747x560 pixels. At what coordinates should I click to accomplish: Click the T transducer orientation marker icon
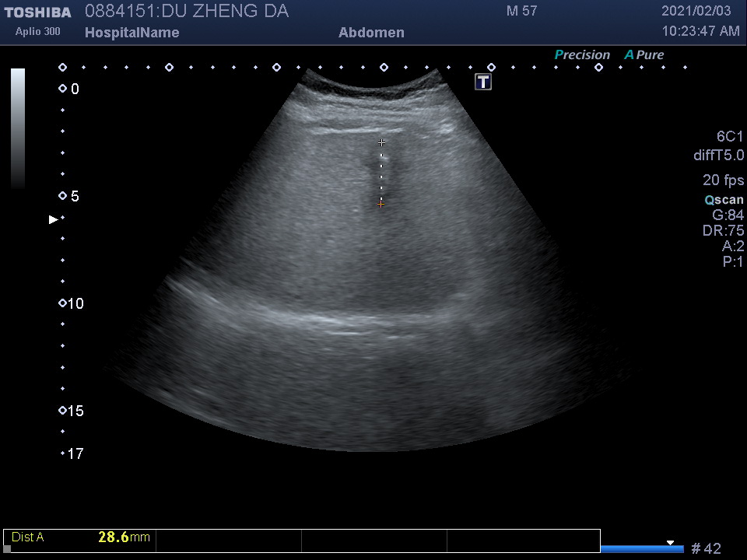(483, 82)
